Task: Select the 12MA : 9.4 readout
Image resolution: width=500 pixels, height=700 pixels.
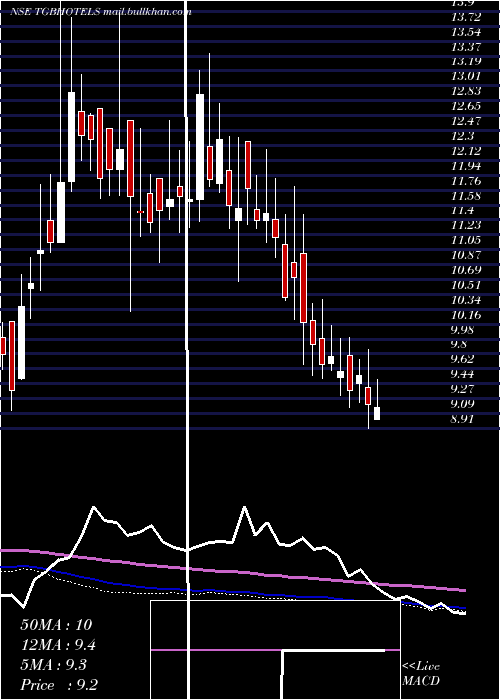Action: point(58,645)
